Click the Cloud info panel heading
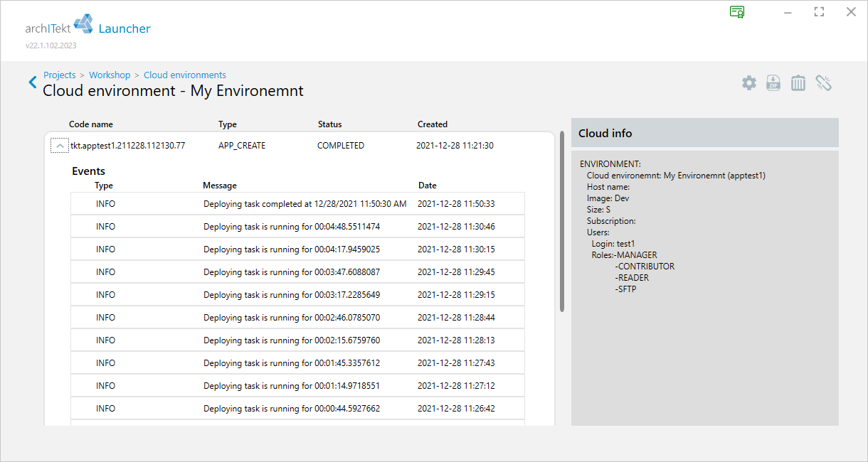 [605, 133]
